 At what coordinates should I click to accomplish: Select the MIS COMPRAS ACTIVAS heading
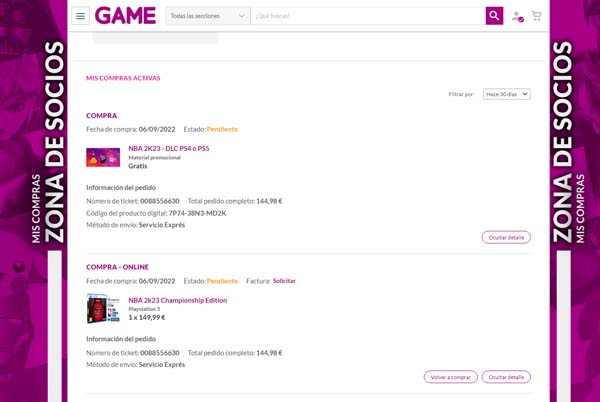[x=123, y=78]
